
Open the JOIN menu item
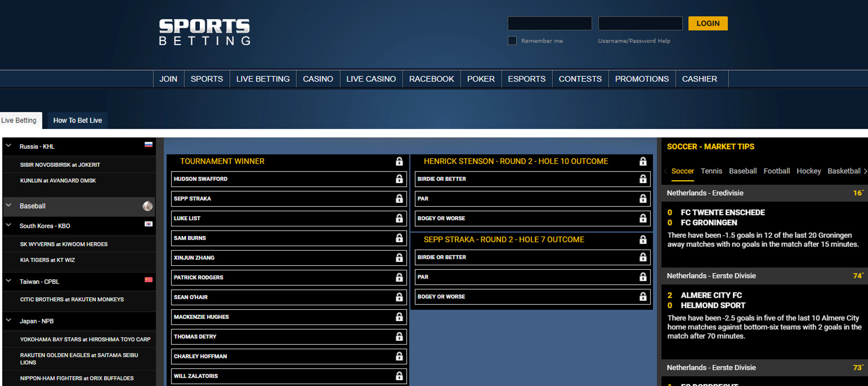pos(168,79)
